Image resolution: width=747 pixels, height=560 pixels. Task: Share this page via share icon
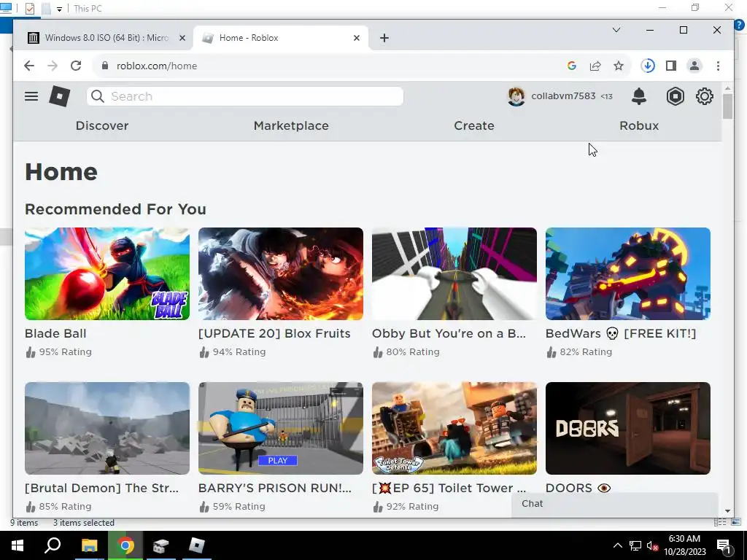click(595, 66)
